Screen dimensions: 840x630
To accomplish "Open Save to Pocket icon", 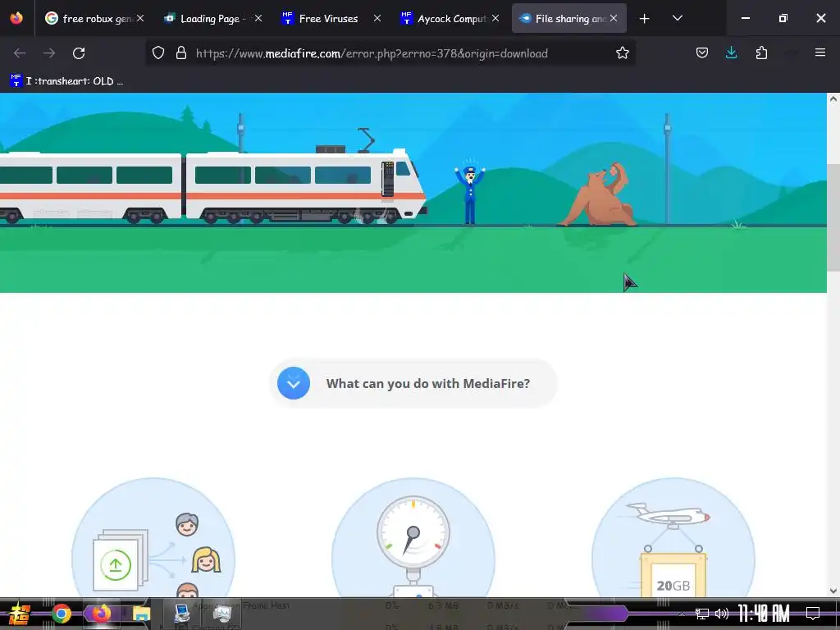I will point(702,53).
